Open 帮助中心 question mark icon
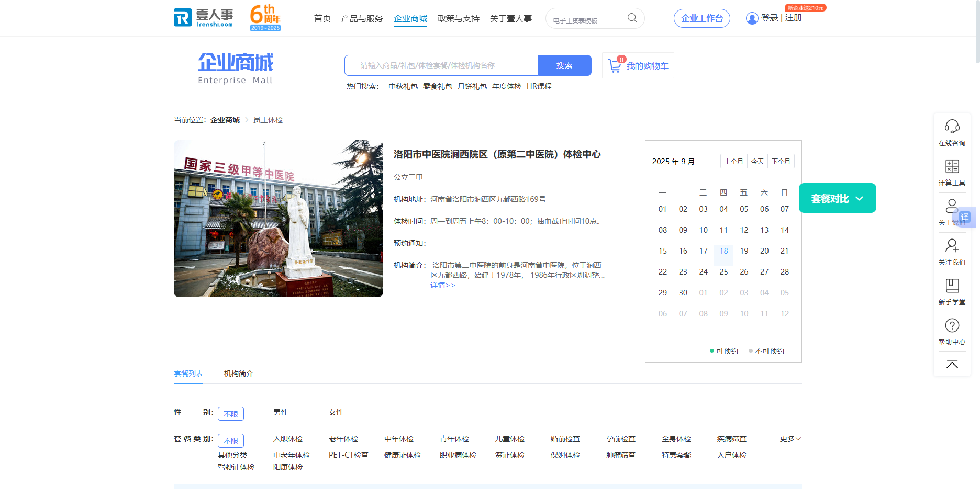The image size is (980, 489). 952,325
